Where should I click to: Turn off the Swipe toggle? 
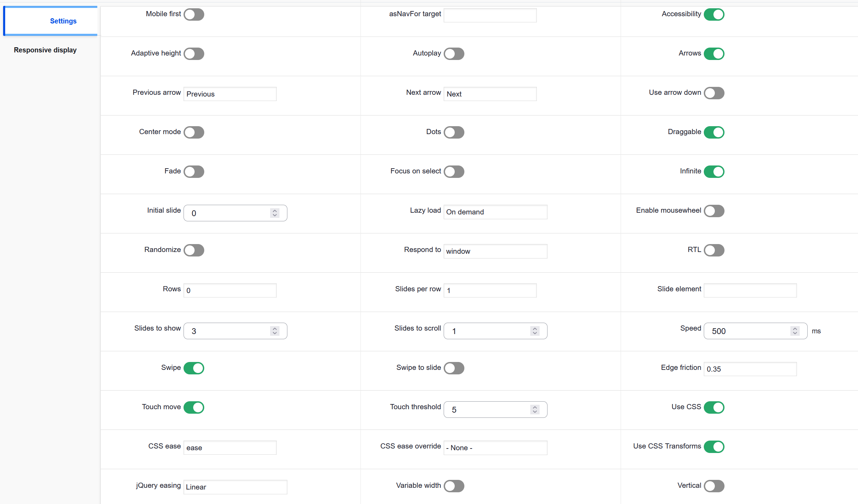click(194, 368)
